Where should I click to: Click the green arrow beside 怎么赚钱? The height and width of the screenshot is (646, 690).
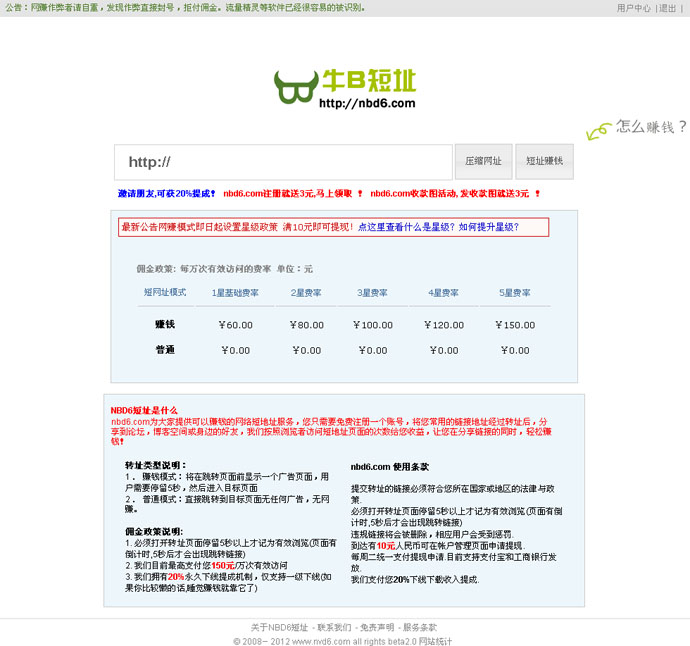[x=598, y=131]
